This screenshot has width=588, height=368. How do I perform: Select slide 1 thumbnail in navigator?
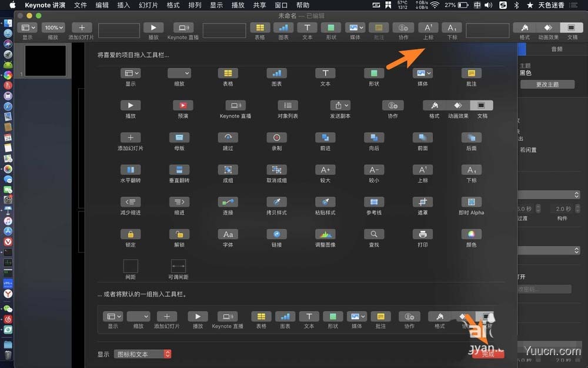tap(45, 61)
